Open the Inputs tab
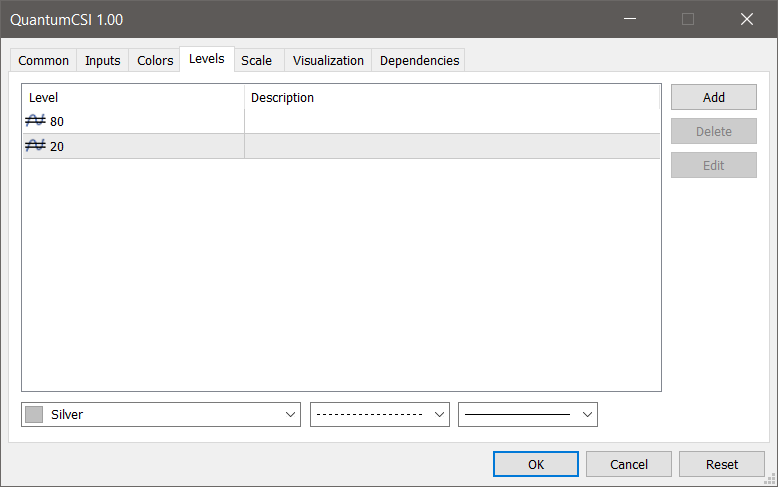This screenshot has width=778, height=487. 103,60
